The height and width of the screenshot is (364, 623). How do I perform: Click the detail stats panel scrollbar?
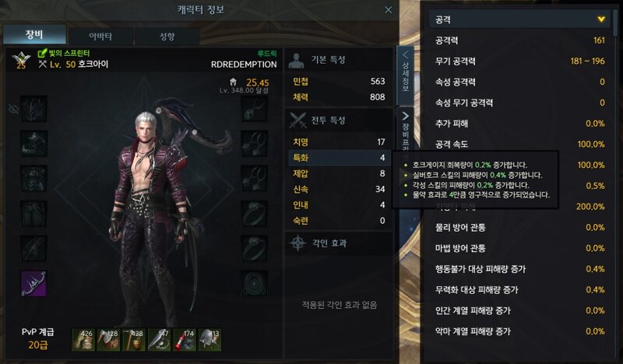[615, 24]
